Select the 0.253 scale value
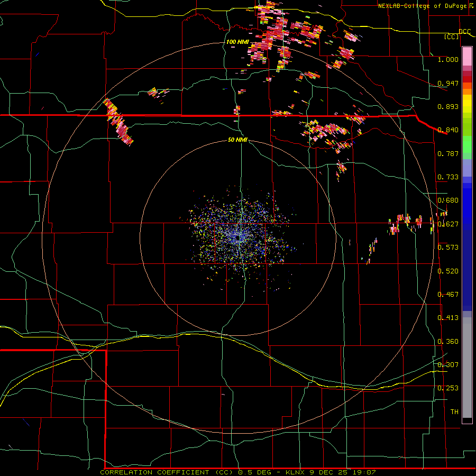 [448, 388]
